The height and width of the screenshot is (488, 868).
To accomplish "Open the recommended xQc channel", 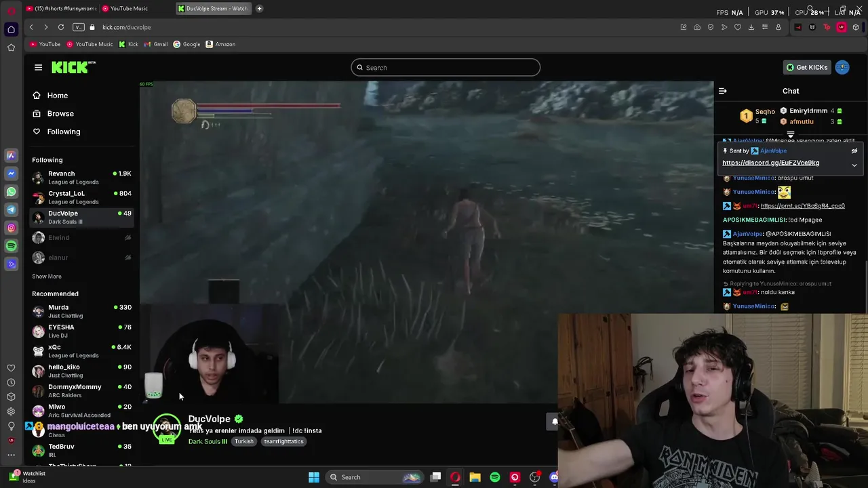I will click(81, 350).
